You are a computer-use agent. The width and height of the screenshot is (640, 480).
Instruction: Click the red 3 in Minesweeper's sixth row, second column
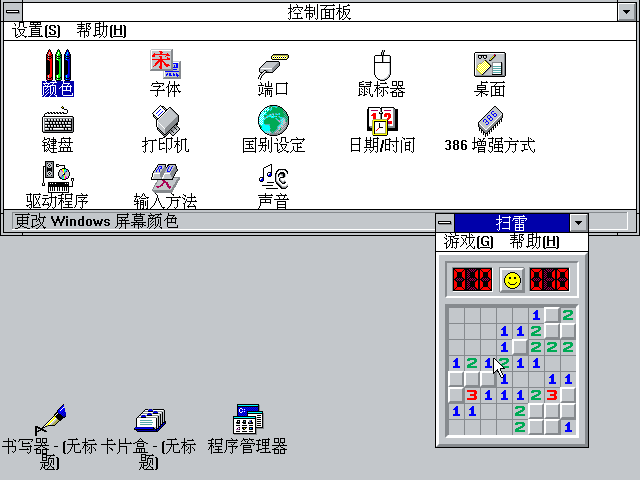472,395
